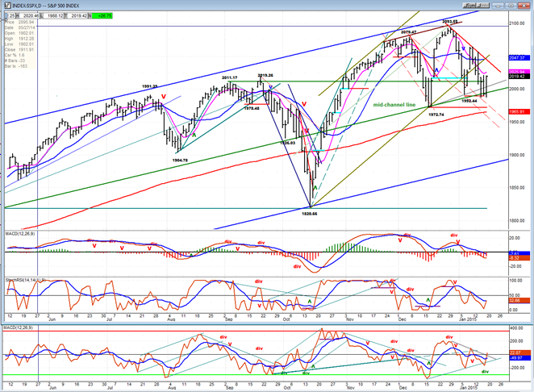
Task: Click the chart window icon in title bar
Action: pos(8,6)
